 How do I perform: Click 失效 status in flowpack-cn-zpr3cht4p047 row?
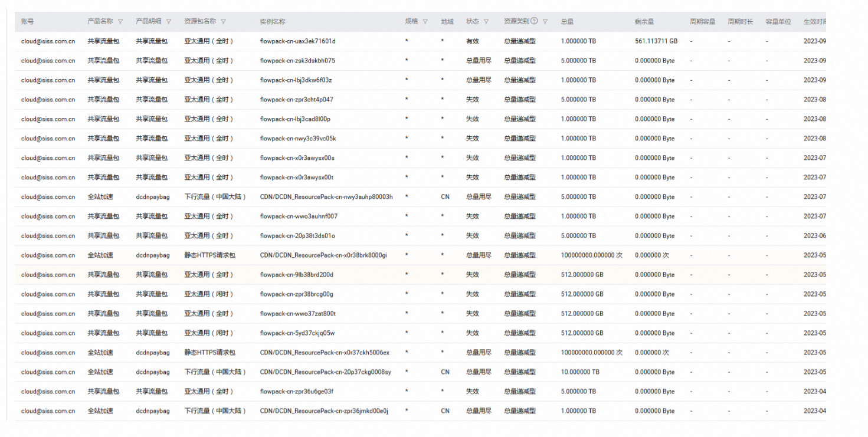tap(472, 100)
